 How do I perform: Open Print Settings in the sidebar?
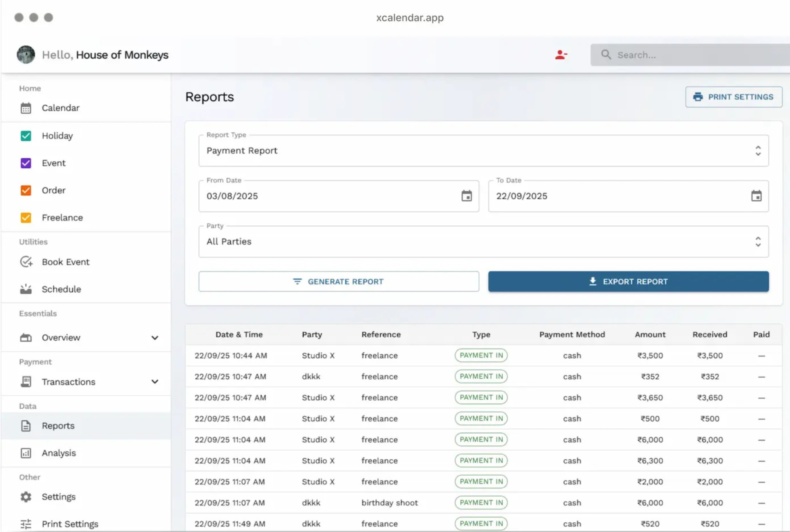coord(70,524)
